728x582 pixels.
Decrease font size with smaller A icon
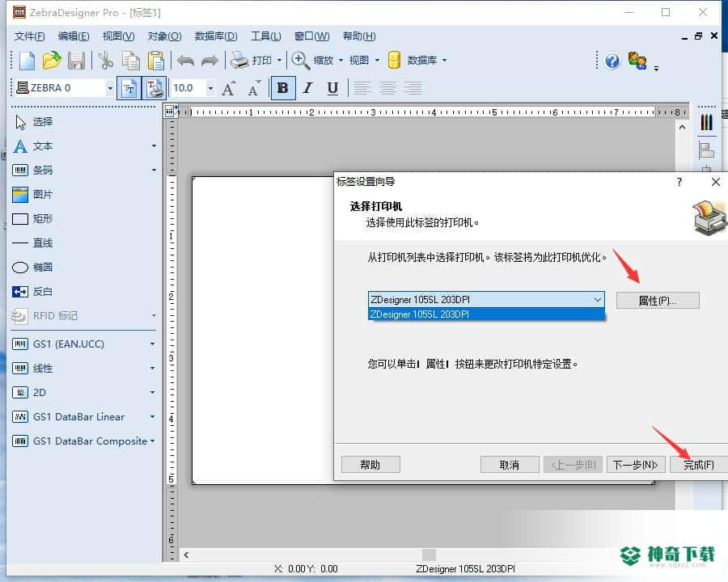(253, 88)
